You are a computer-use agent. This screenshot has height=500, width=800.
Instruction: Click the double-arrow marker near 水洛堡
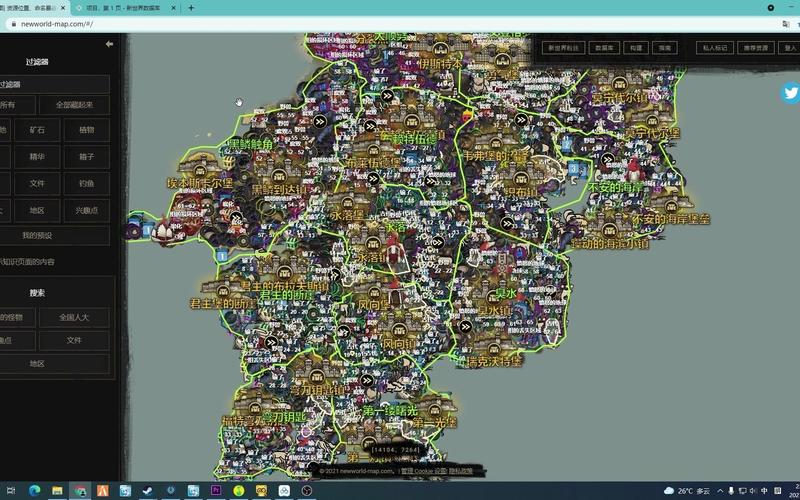coord(373,181)
